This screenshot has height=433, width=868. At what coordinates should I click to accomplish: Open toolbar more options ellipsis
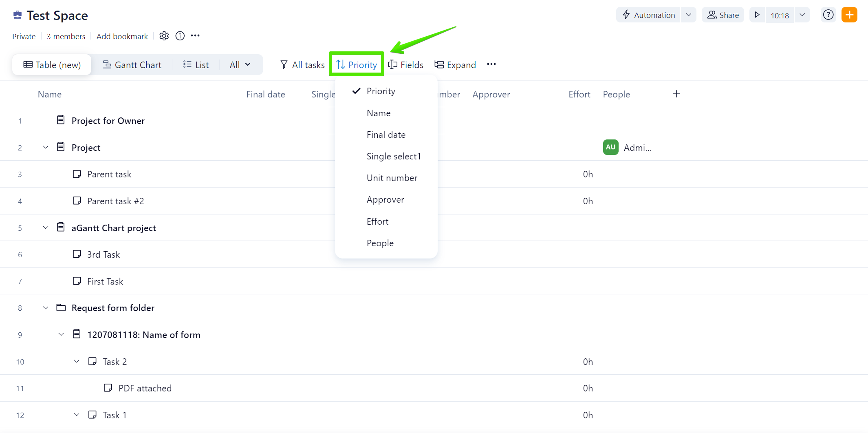491,64
